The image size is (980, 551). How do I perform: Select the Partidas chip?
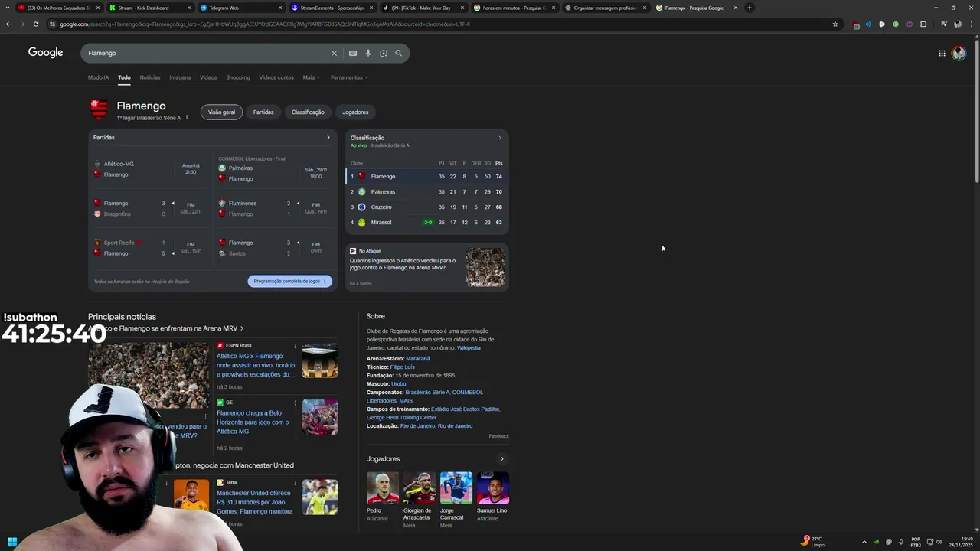(263, 112)
